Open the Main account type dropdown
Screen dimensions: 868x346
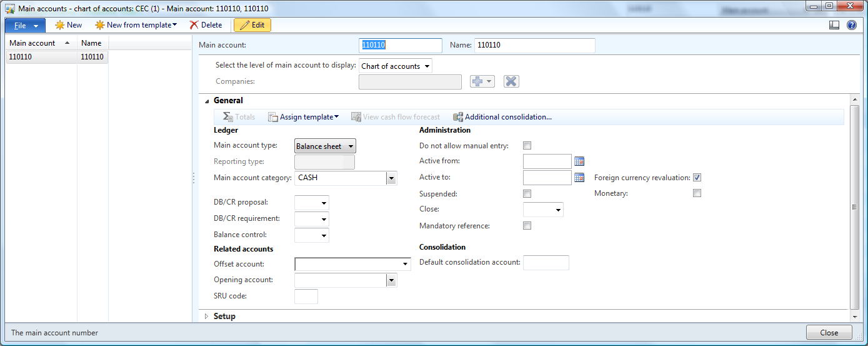point(325,146)
